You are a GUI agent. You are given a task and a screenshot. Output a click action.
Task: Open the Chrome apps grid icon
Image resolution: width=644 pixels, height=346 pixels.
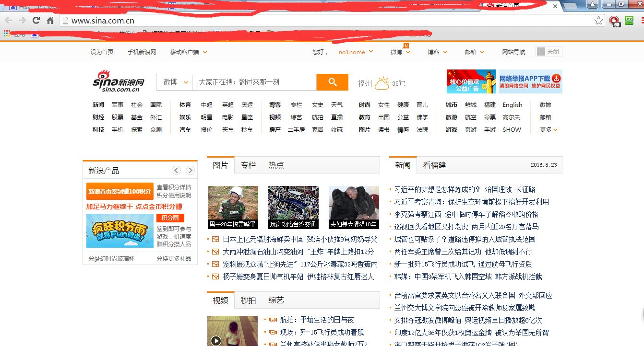click(x=7, y=34)
